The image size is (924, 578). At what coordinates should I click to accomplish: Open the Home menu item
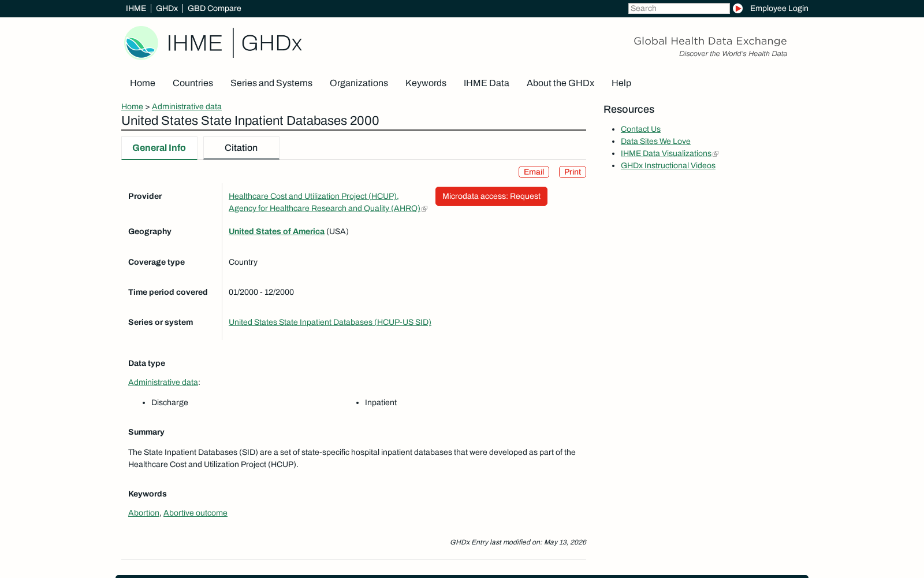[143, 83]
